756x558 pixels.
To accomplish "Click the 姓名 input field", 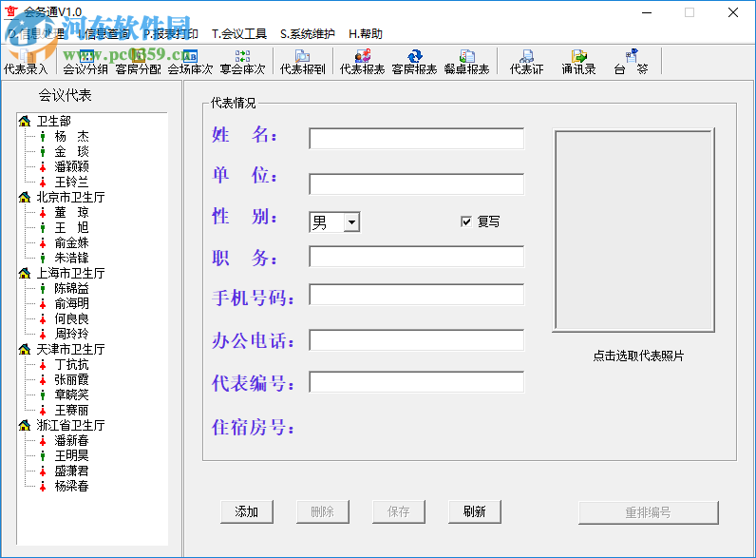I will (417, 139).
